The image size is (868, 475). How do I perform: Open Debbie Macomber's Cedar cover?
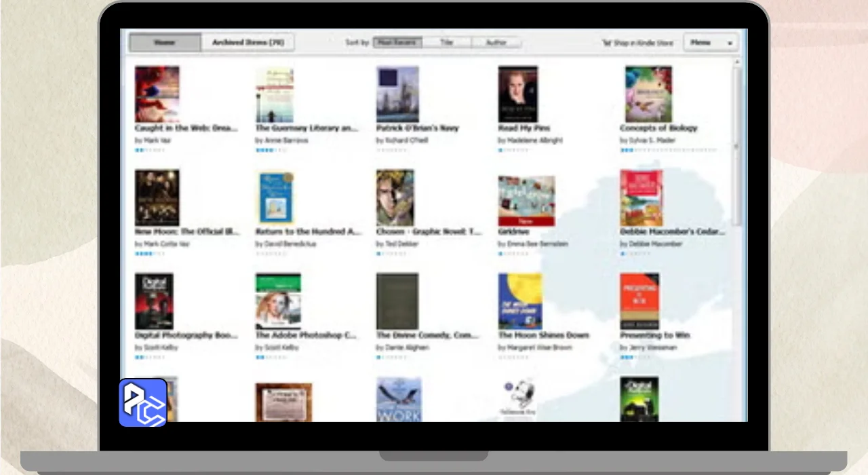pos(642,197)
